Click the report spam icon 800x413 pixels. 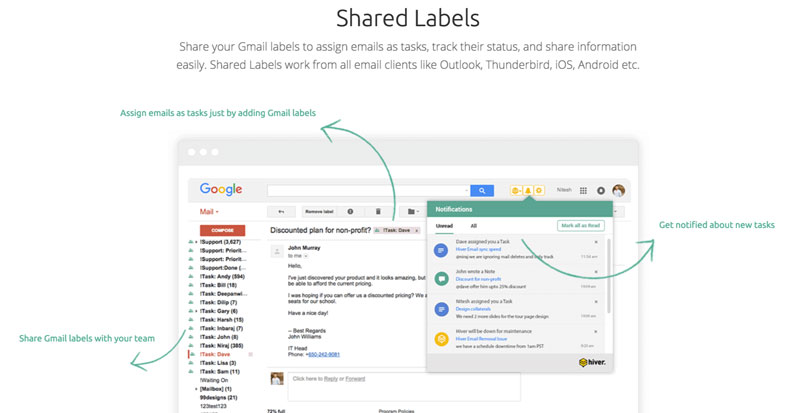pos(351,211)
